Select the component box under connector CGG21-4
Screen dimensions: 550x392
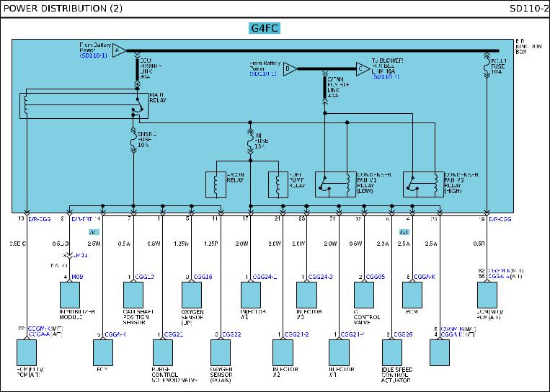(340, 353)
